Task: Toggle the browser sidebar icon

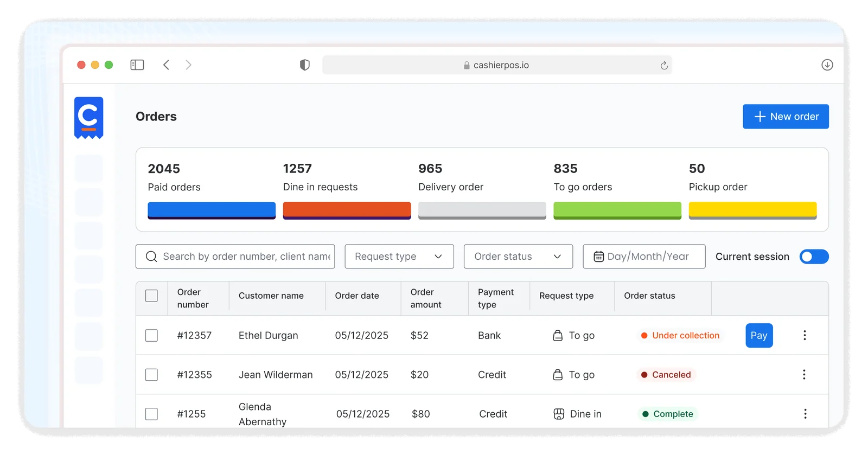Action: point(137,65)
